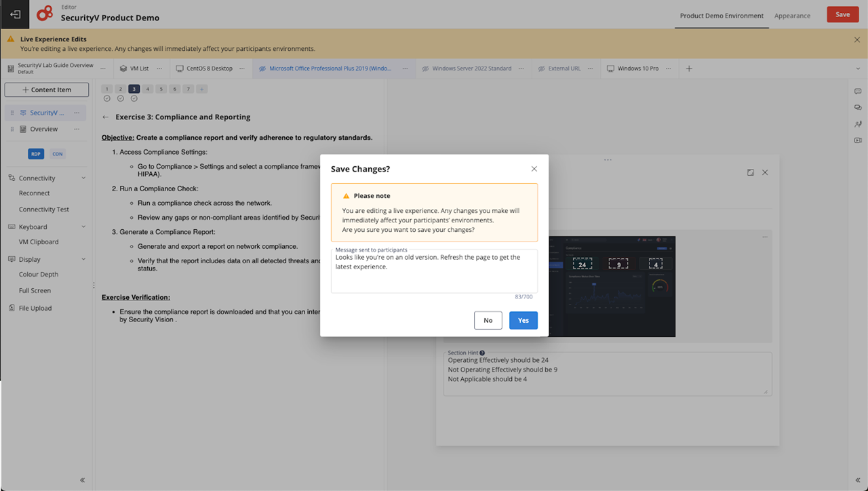This screenshot has height=491, width=868.
Task: Click the compliance dashboard screenshot thumbnail
Action: (x=612, y=286)
